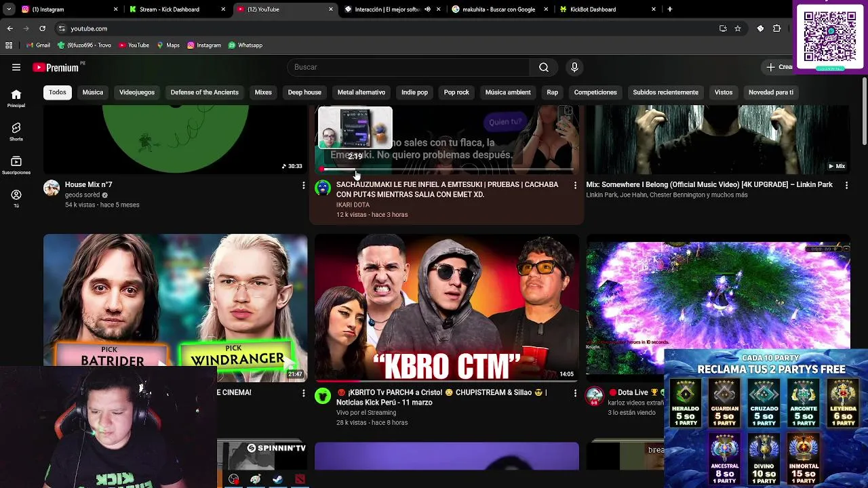Expand the tab search dropdown arrow

click(x=9, y=9)
